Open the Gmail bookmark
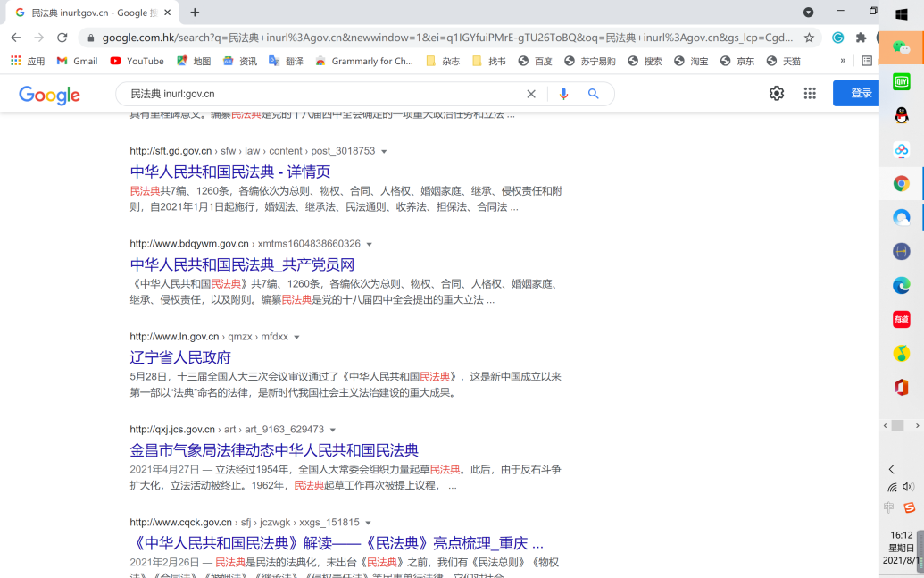The image size is (924, 578). coord(77,61)
